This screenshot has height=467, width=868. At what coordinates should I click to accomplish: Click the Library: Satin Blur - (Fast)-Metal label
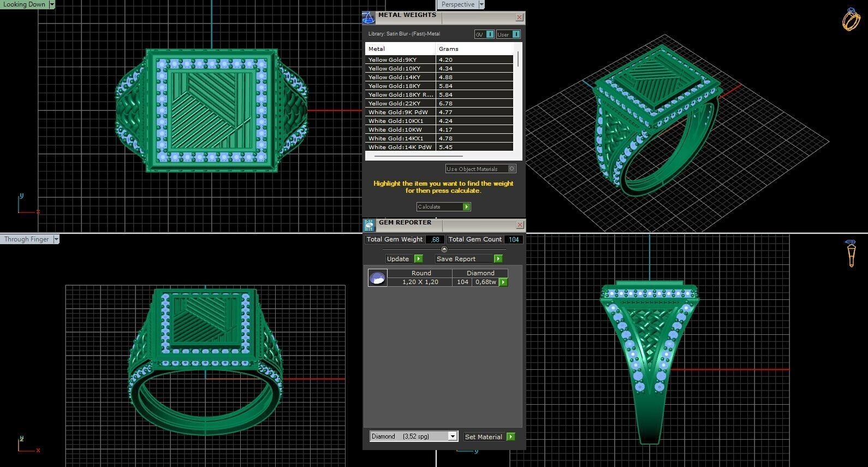404,34
